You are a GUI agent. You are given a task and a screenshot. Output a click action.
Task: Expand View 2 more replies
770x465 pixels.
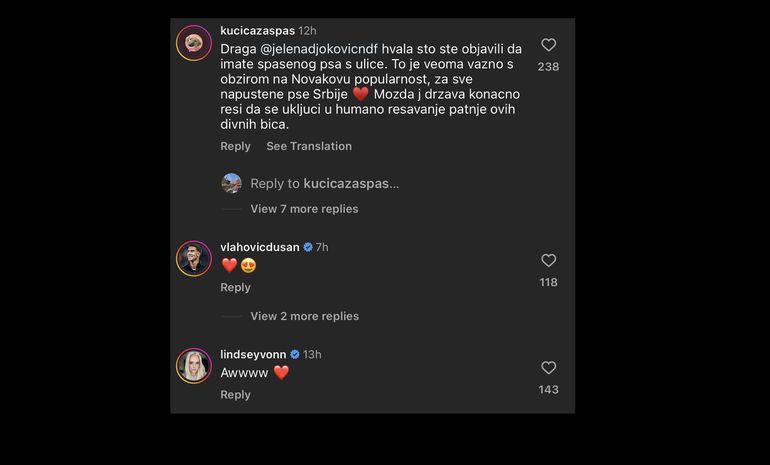coord(304,316)
